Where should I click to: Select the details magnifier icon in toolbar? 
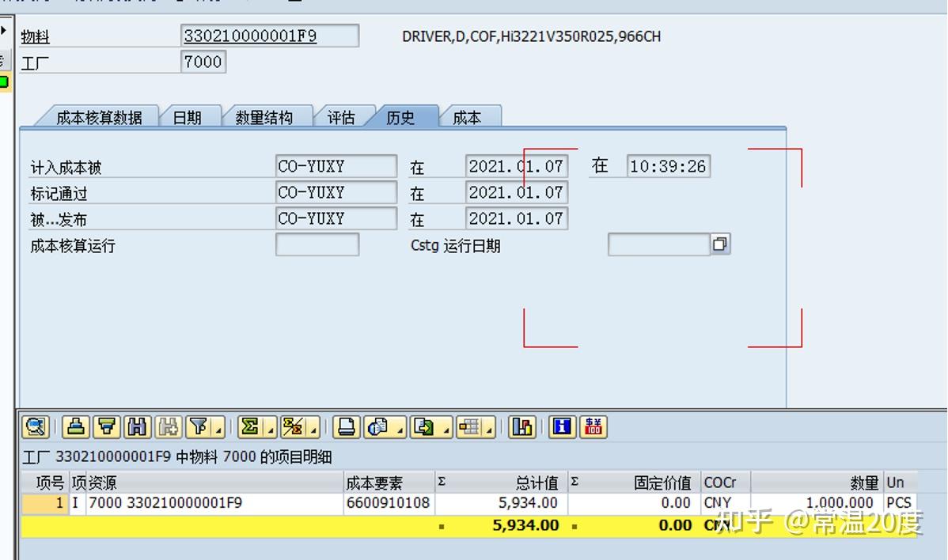pyautogui.click(x=36, y=427)
